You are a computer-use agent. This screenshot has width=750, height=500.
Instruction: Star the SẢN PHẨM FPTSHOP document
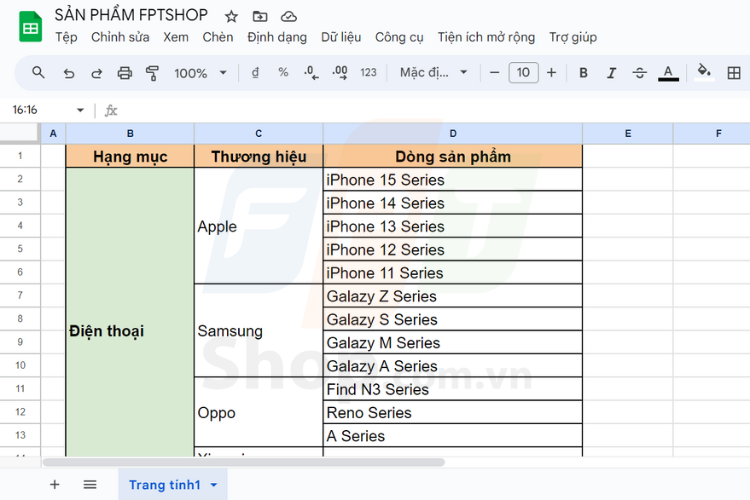click(x=232, y=17)
